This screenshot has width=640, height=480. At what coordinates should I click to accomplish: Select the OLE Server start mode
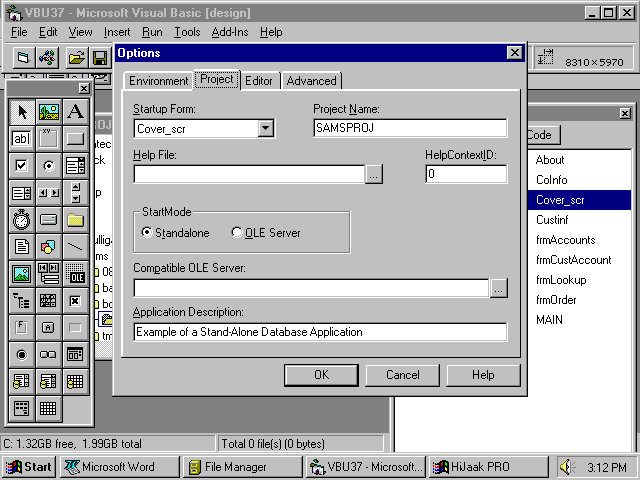[x=237, y=233]
